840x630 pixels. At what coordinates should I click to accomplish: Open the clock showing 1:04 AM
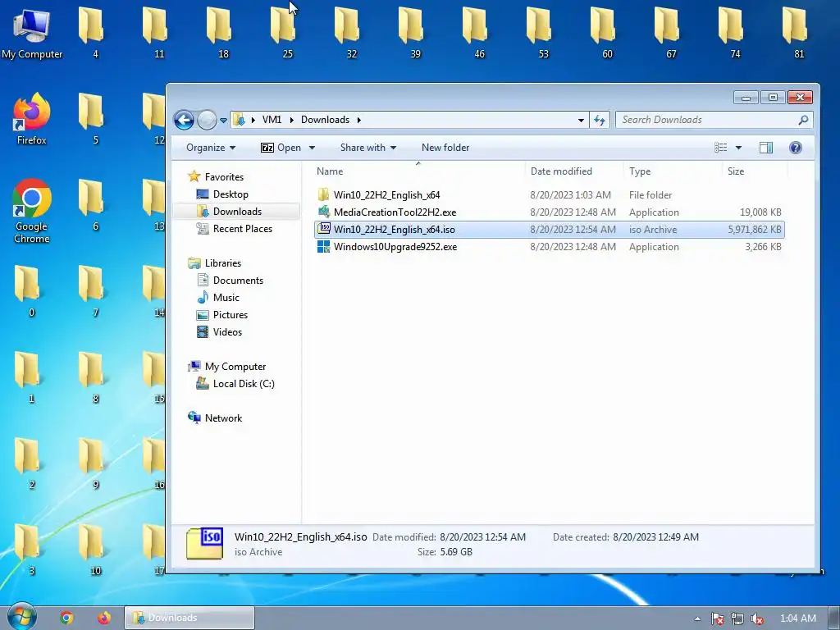click(x=797, y=619)
